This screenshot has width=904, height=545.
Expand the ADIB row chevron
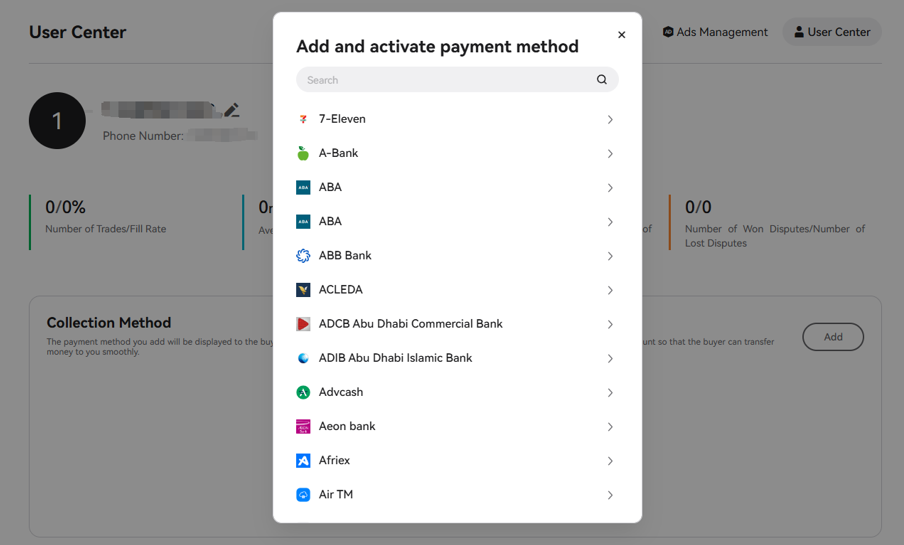pos(610,358)
